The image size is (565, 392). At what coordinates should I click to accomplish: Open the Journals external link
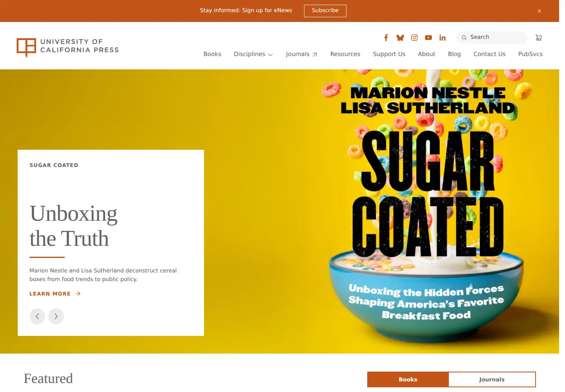pos(301,54)
